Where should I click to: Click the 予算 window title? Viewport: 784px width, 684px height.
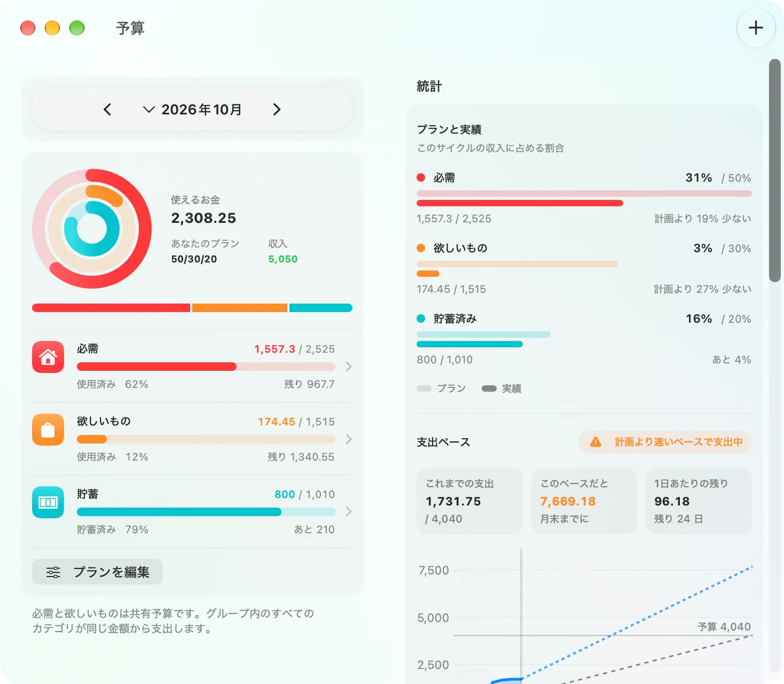(x=130, y=28)
